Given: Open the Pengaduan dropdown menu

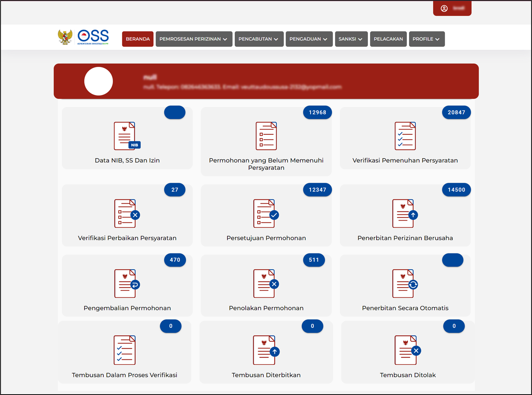Looking at the screenshot, I should 309,39.
